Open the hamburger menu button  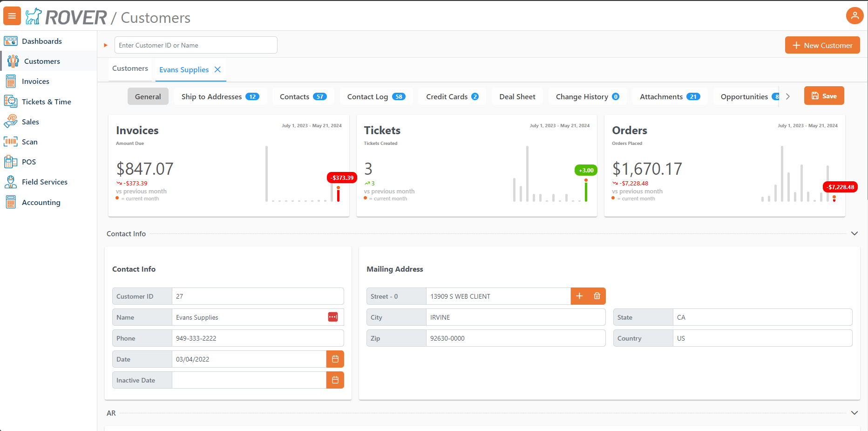(x=12, y=16)
